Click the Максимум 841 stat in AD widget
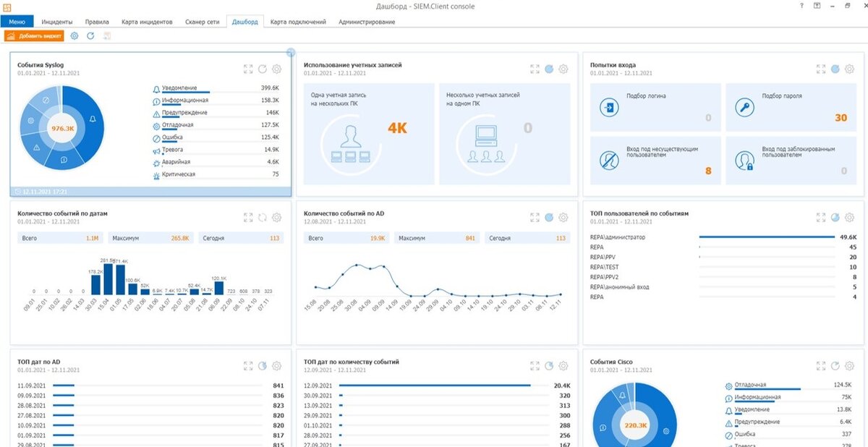Screen dimensions: 868x447 (x=438, y=238)
